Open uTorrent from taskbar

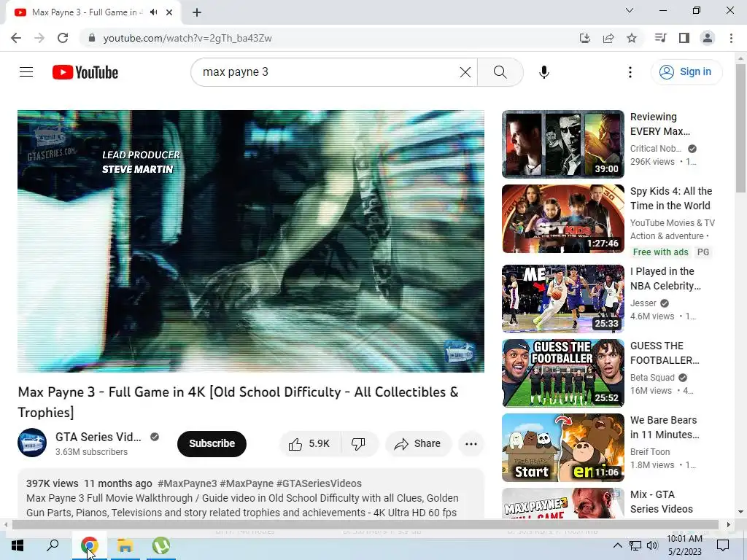pyautogui.click(x=161, y=545)
